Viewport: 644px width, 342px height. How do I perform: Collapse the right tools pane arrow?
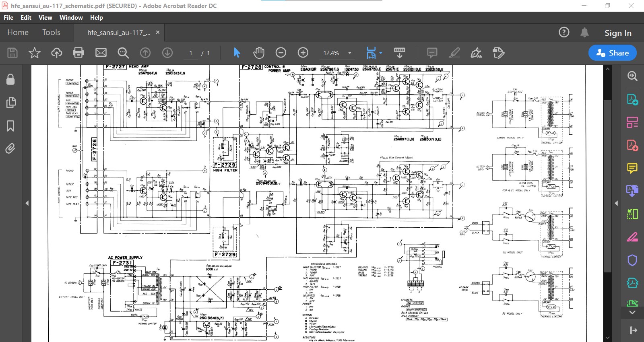point(616,203)
